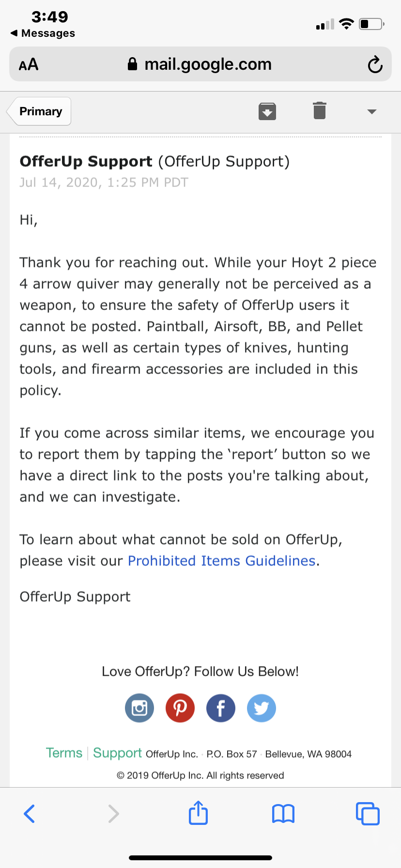The image size is (401, 868).
Task: Go back to the Primary inbox
Action: (39, 111)
